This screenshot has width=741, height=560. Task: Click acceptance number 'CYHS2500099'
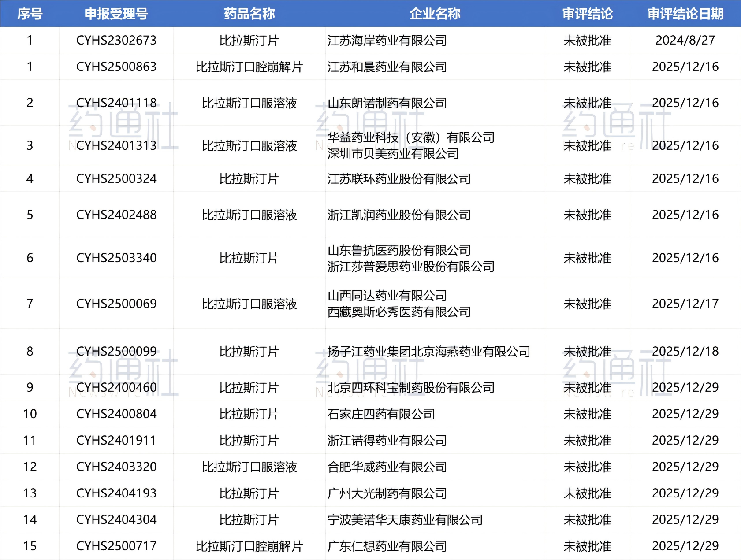[x=116, y=352]
